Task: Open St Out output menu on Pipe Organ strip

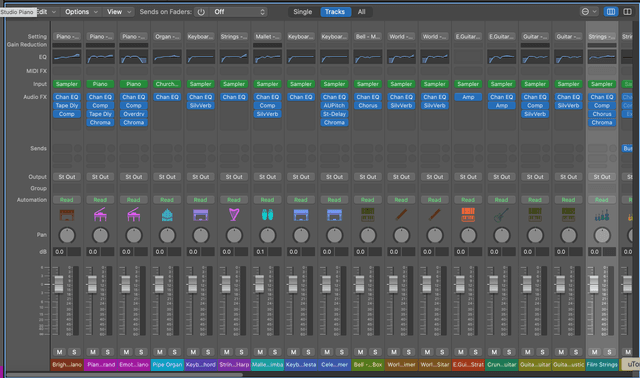Action: 167,177
